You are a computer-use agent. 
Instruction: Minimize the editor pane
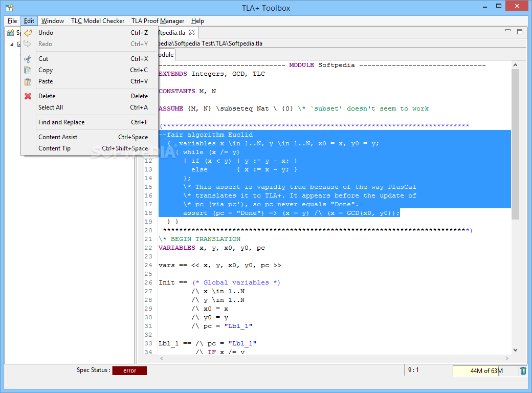[508, 31]
